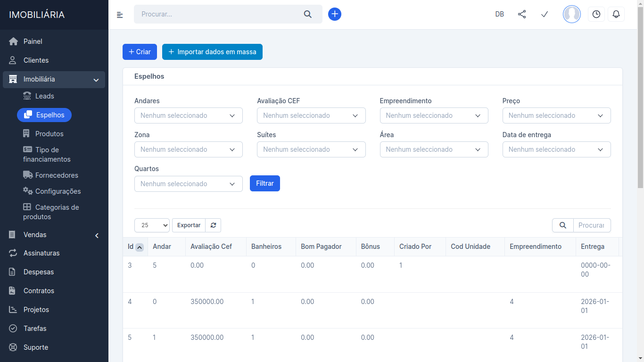644x362 pixels.
Task: Click the checkmark tasks icon
Action: (x=545, y=14)
